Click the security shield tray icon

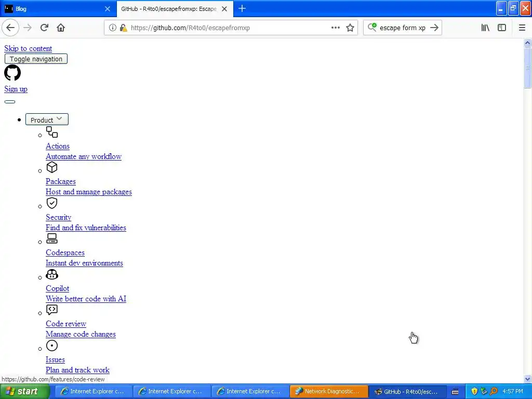point(474,392)
